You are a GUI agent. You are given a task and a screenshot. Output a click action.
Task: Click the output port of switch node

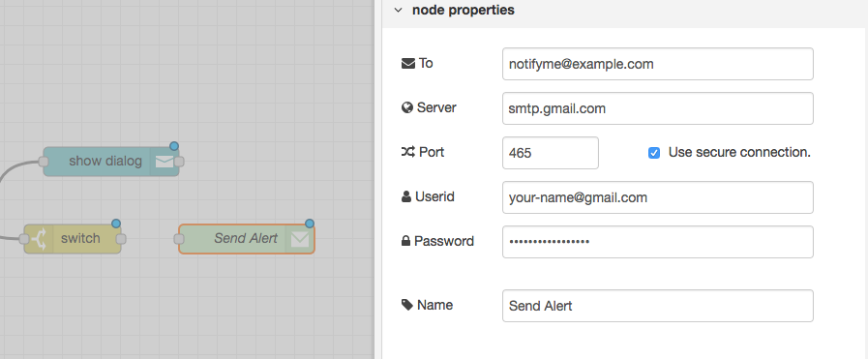point(121,239)
